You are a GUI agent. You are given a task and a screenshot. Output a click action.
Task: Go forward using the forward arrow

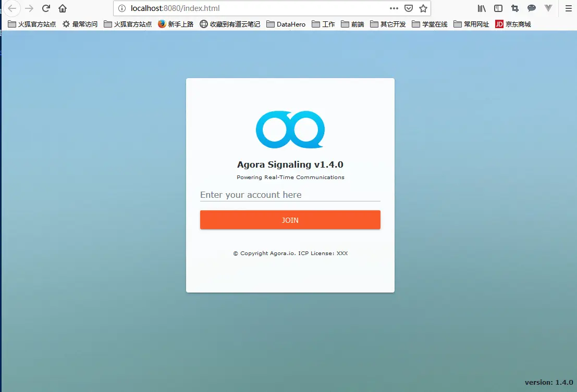[29, 8]
